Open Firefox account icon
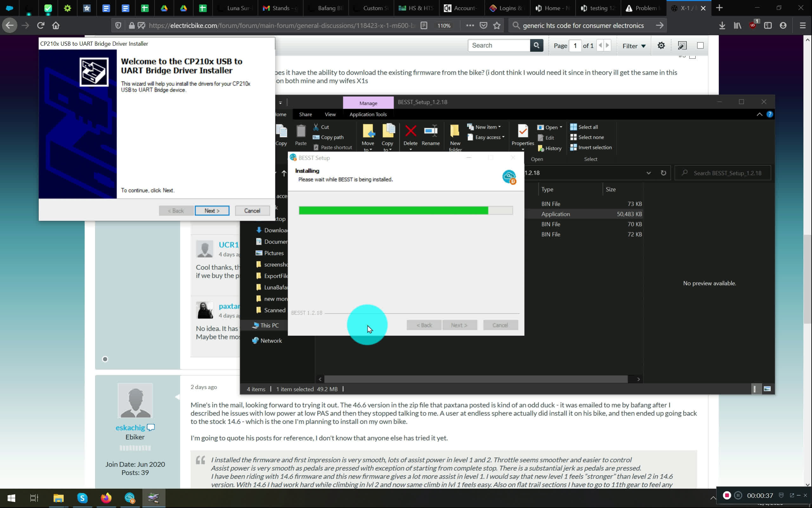This screenshot has width=812, height=508. (783, 25)
